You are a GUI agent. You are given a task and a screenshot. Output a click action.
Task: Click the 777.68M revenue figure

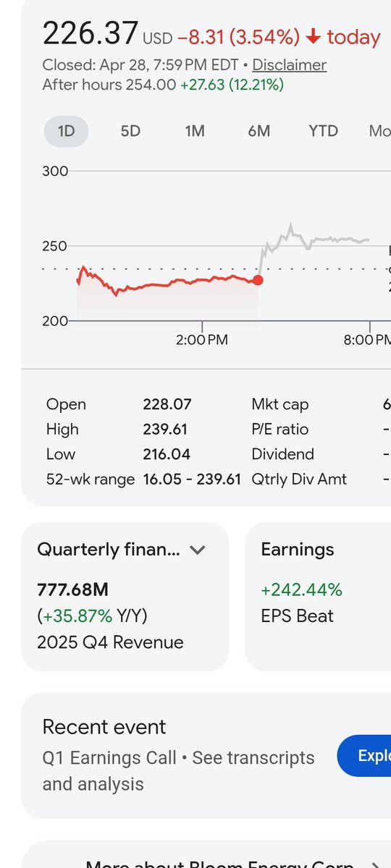[x=72, y=590]
